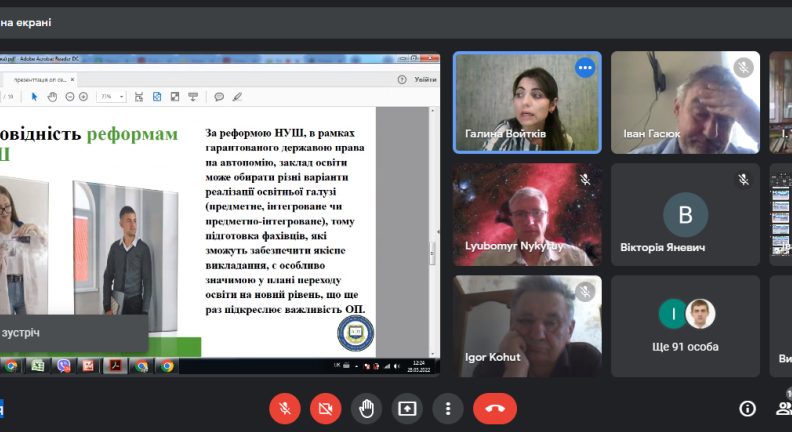Open the three-dot more options menu
Viewport: 792px width, 432px height.
point(448,408)
